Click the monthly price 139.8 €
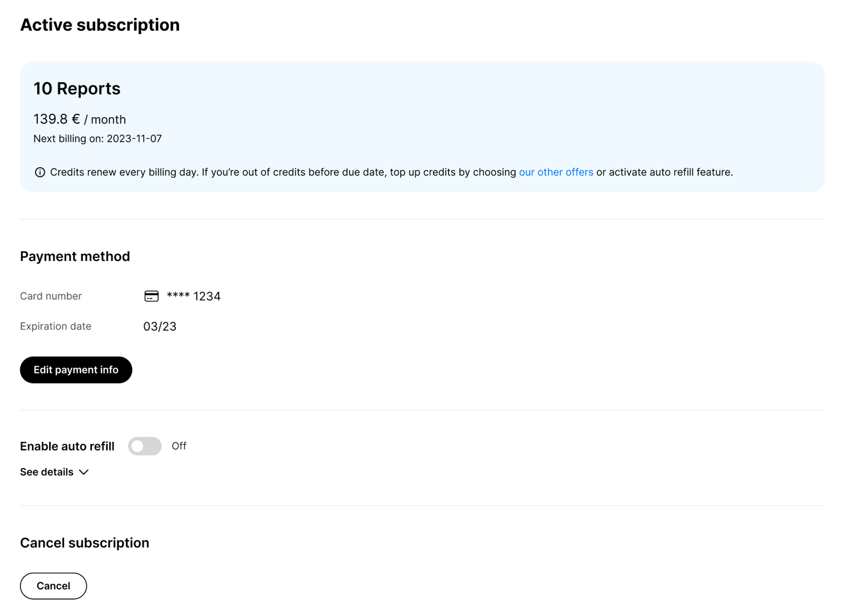 (54, 119)
